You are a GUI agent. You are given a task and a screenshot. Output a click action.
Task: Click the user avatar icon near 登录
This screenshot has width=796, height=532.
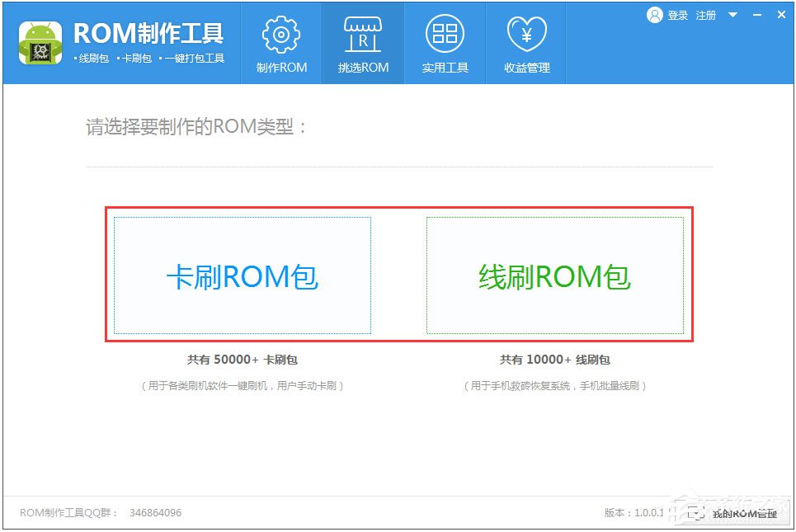click(x=654, y=14)
